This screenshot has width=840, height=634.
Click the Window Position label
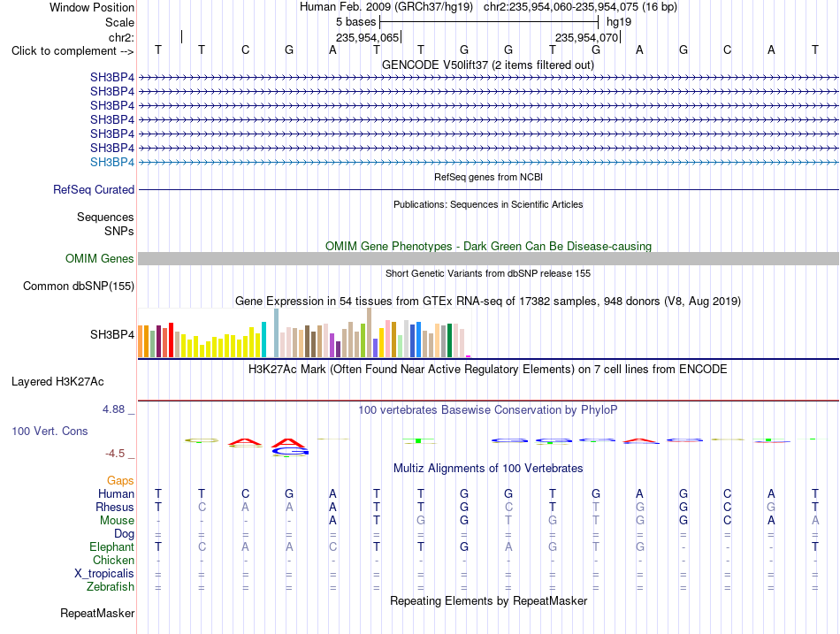click(x=92, y=7)
